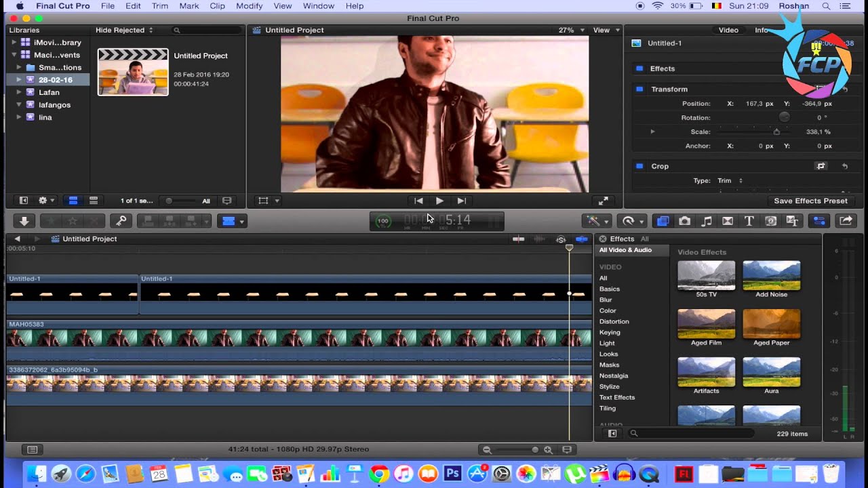Image resolution: width=868 pixels, height=488 pixels.
Task: Jump to the previous edit point
Action: [x=418, y=201]
